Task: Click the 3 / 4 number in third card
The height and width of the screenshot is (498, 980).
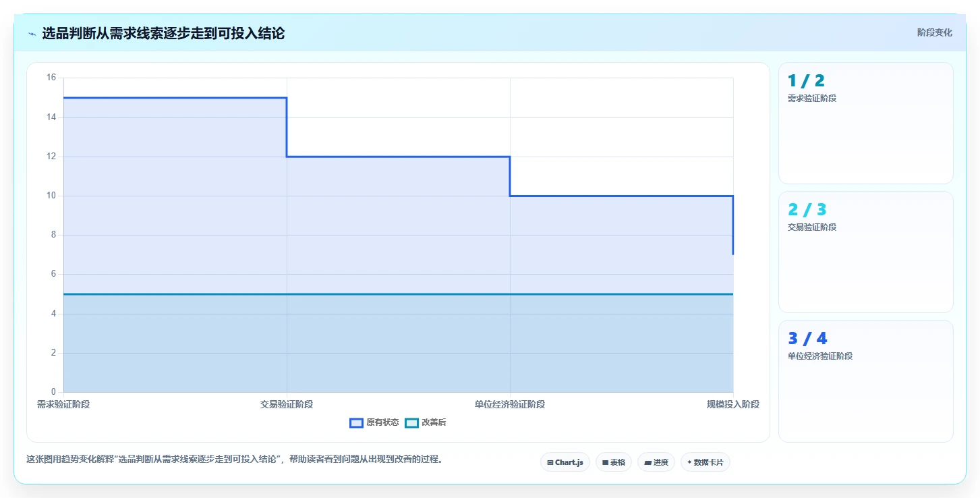Action: 807,339
